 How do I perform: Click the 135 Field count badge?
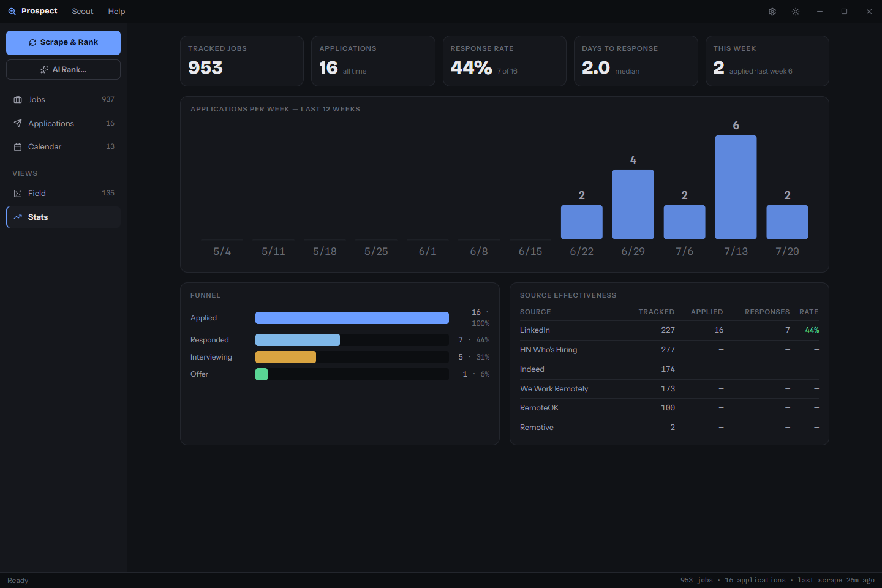click(108, 193)
